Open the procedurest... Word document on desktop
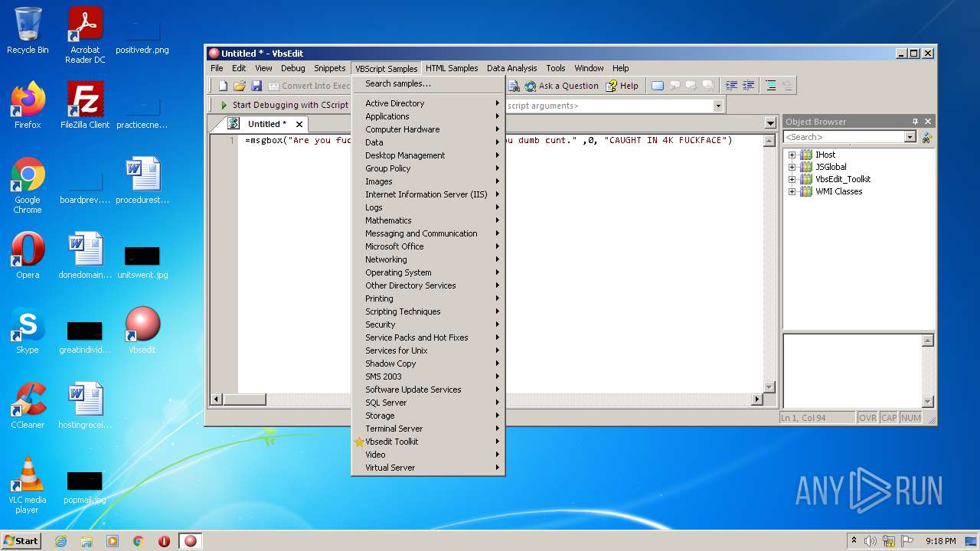This screenshot has width=980, height=551. [142, 181]
